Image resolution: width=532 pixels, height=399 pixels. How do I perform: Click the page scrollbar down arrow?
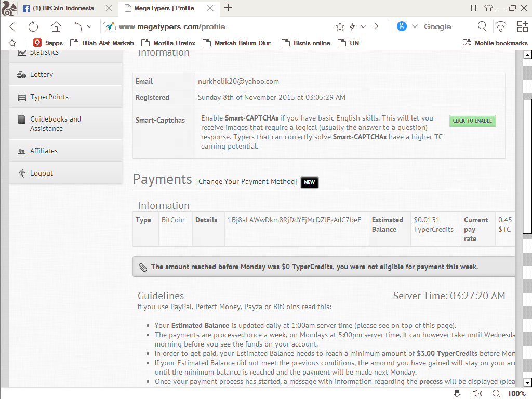(x=527, y=382)
